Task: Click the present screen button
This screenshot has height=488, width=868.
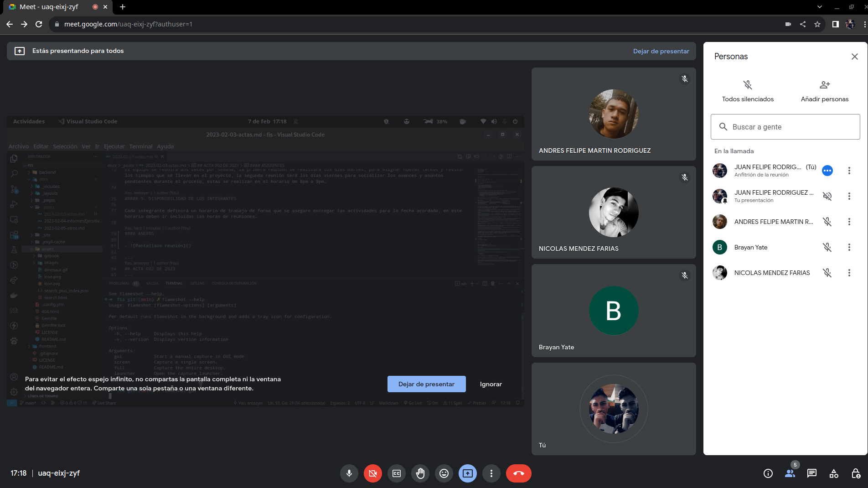Action: (x=468, y=473)
